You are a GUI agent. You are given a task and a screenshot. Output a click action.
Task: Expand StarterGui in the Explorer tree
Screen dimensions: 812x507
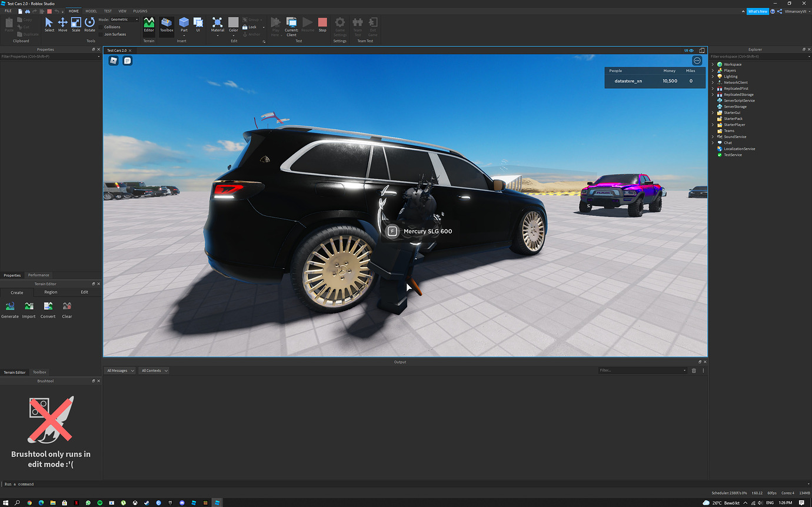(713, 112)
